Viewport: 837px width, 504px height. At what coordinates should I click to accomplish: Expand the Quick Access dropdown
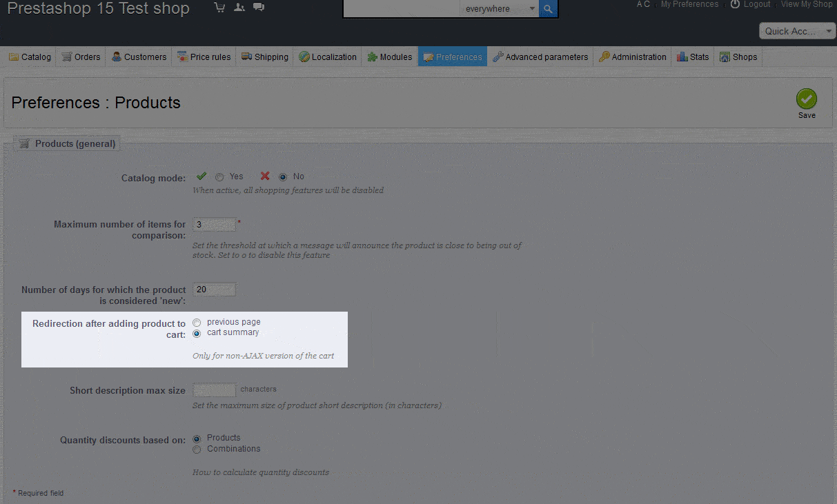(x=797, y=31)
